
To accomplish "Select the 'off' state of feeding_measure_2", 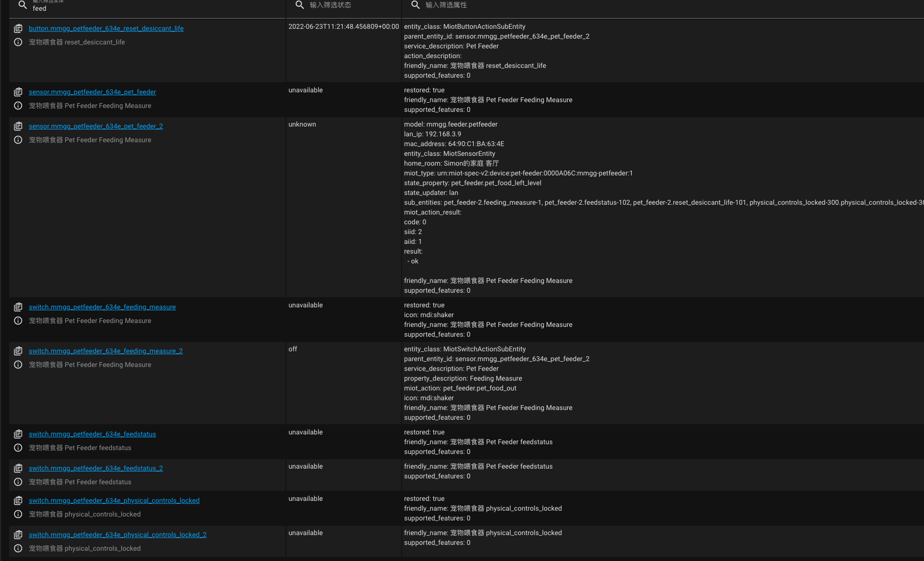I will tap(293, 349).
